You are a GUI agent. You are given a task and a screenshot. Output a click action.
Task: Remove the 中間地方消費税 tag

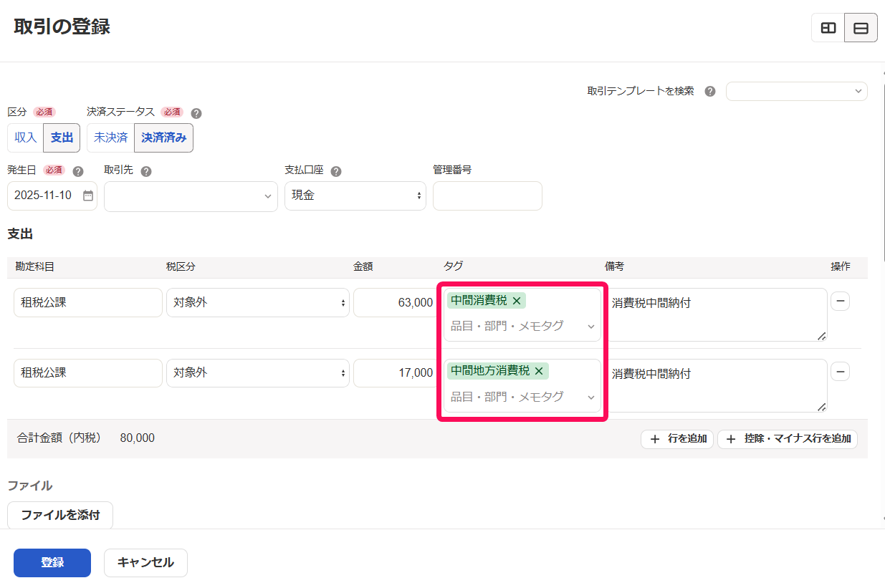539,371
